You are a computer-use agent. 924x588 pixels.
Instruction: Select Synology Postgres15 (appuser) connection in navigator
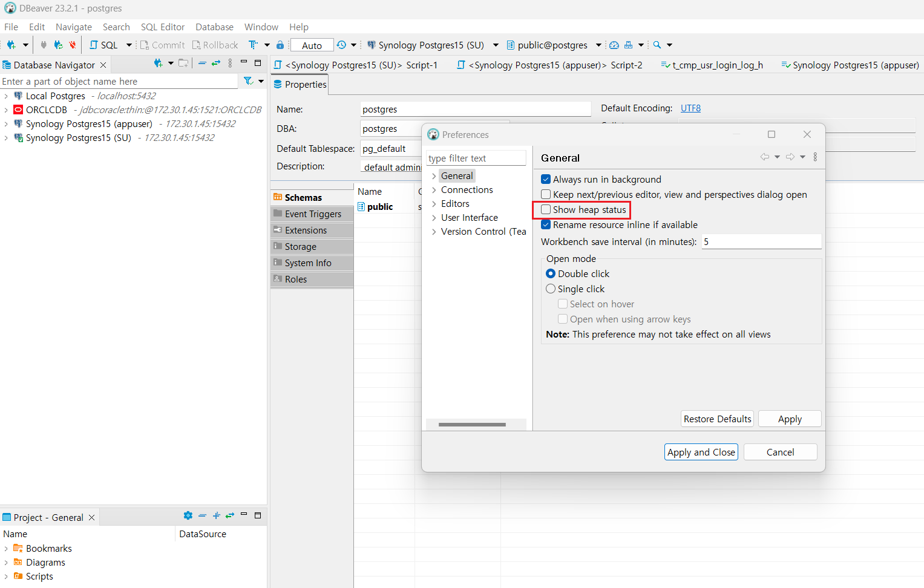point(89,124)
